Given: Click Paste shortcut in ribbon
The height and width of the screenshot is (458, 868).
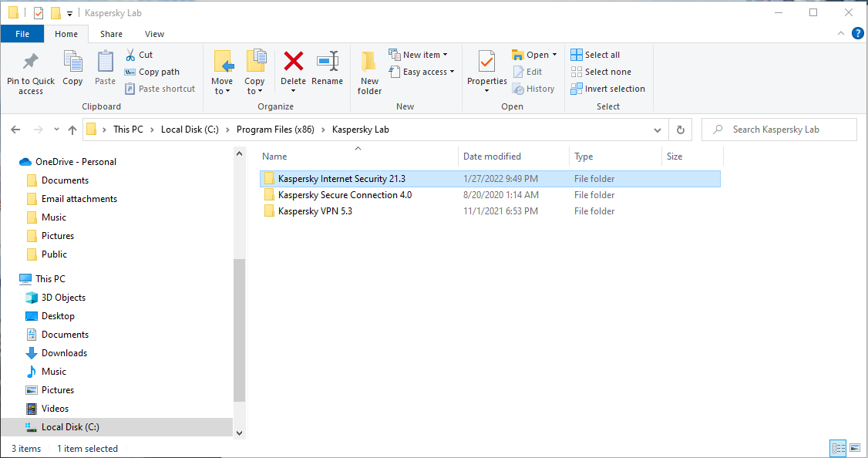Looking at the screenshot, I should (x=160, y=89).
